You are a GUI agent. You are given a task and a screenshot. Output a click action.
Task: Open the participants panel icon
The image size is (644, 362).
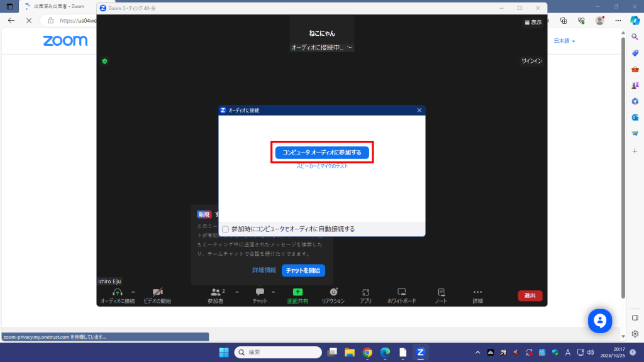pyautogui.click(x=215, y=292)
